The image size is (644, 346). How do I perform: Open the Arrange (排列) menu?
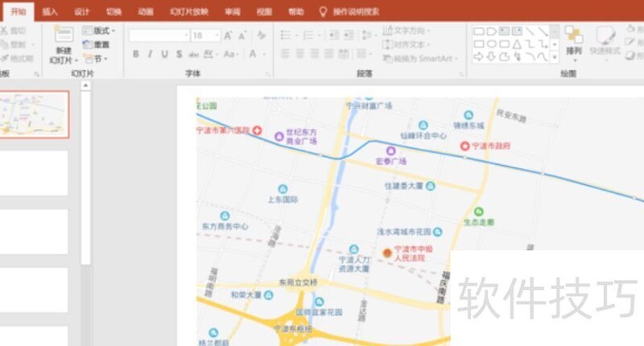(574, 43)
